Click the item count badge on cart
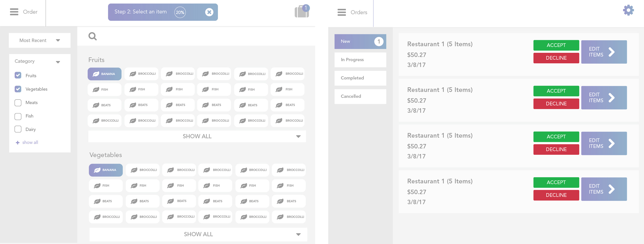Viewport: 644px width, 244px height. [306, 8]
